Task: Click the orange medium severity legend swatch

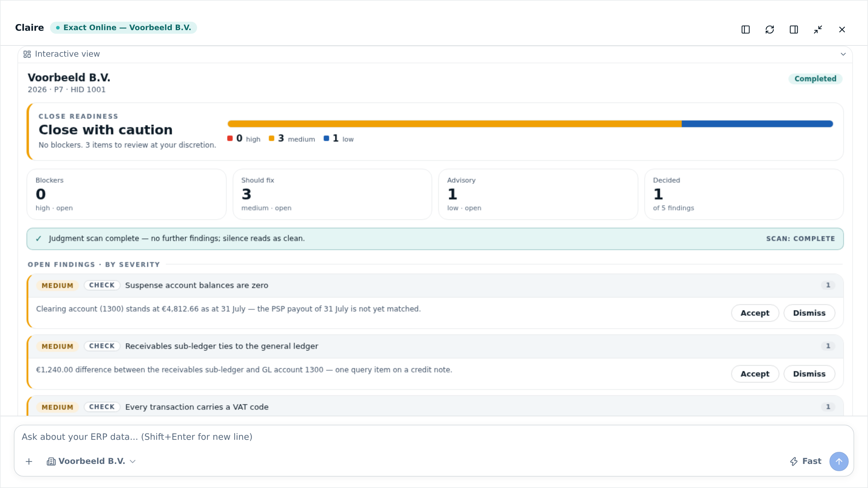Action: tap(272, 139)
